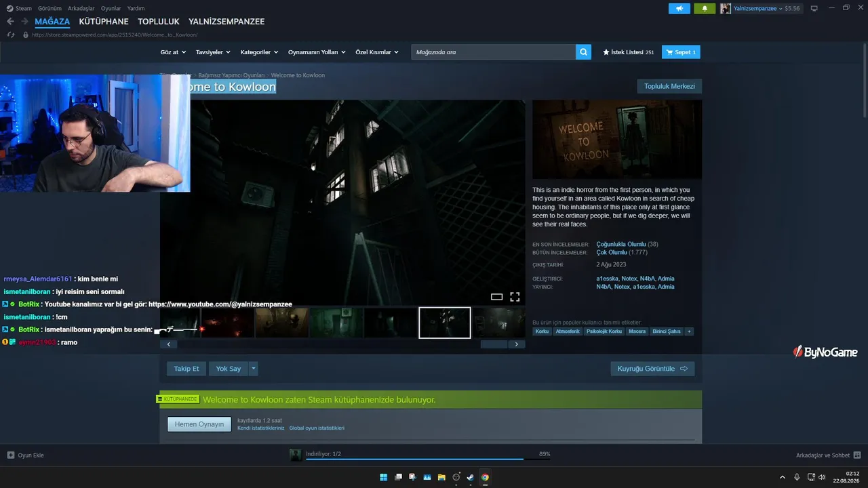Click Kuyruğu Görüntüle button
Screen dimensions: 868x488
coord(652,369)
